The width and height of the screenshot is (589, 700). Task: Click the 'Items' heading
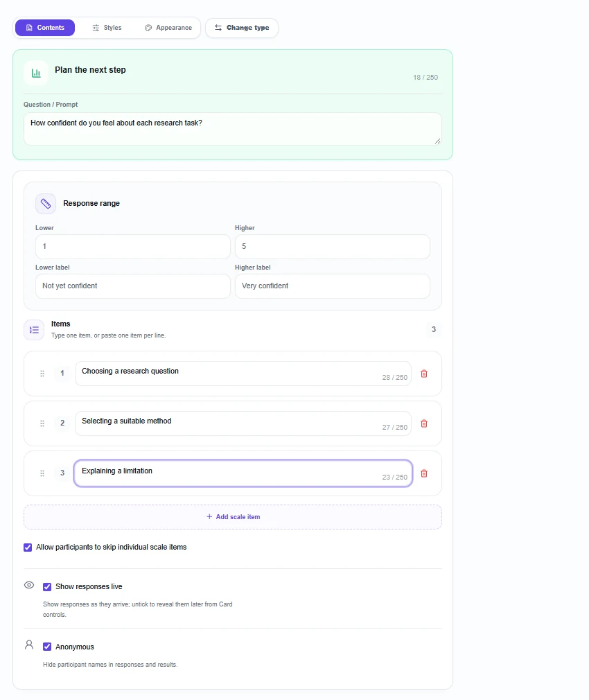[x=61, y=324]
